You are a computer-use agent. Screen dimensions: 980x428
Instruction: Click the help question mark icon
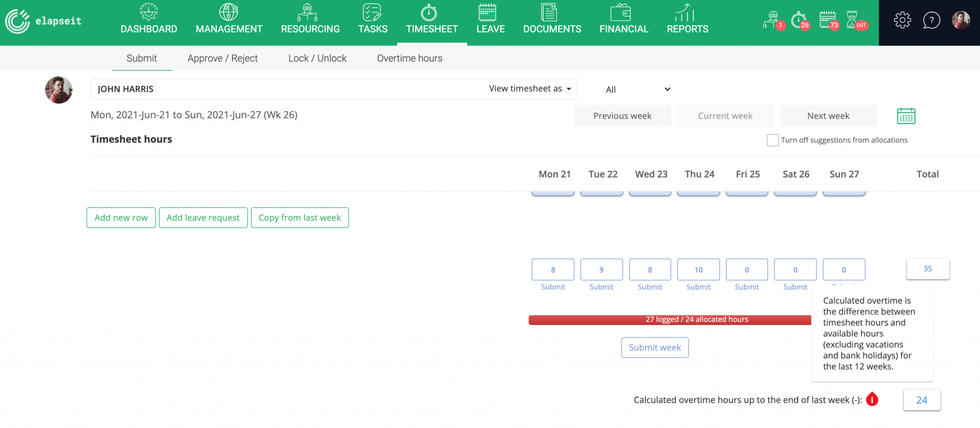pos(931,20)
